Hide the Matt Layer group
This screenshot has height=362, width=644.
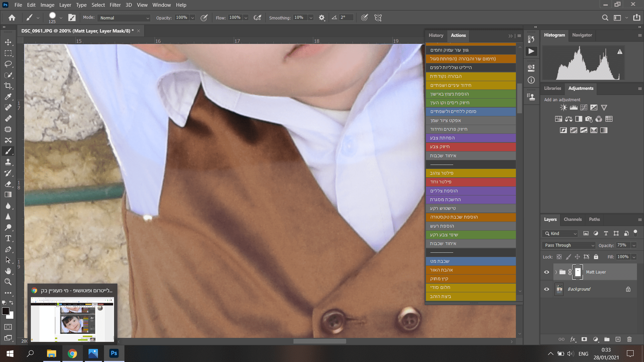coord(546,272)
